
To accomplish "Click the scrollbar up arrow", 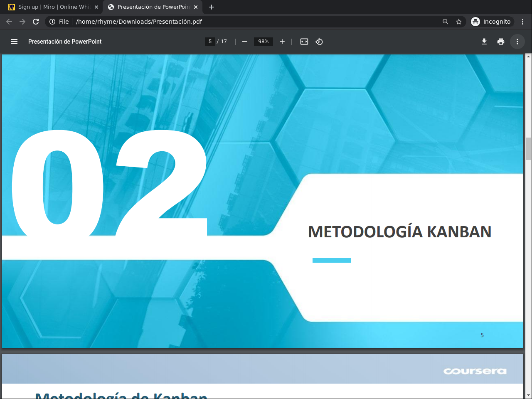I will point(529,57).
